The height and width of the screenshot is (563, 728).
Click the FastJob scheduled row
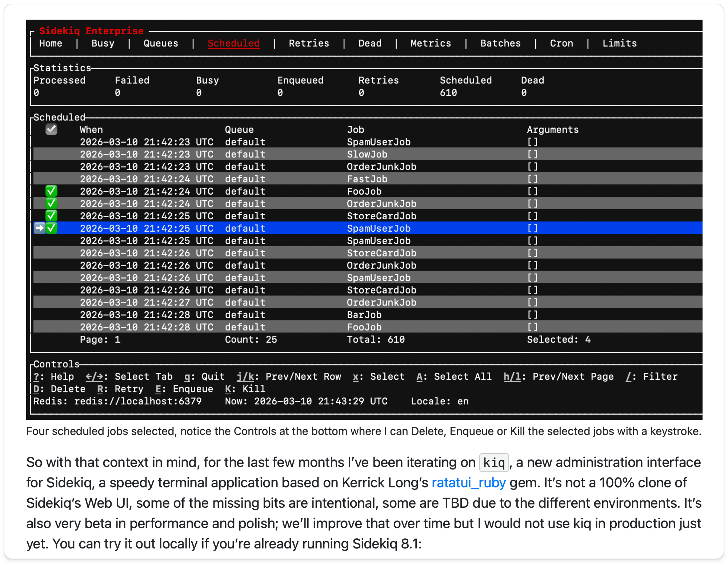367,179
